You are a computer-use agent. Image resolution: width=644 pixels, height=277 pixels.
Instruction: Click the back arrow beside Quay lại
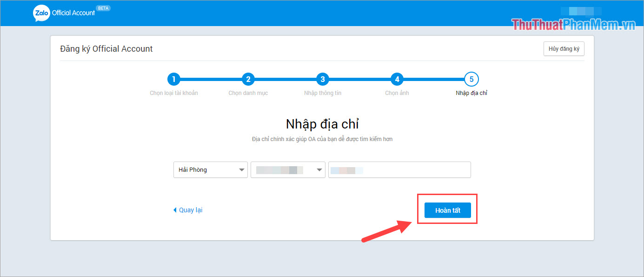coord(175,210)
